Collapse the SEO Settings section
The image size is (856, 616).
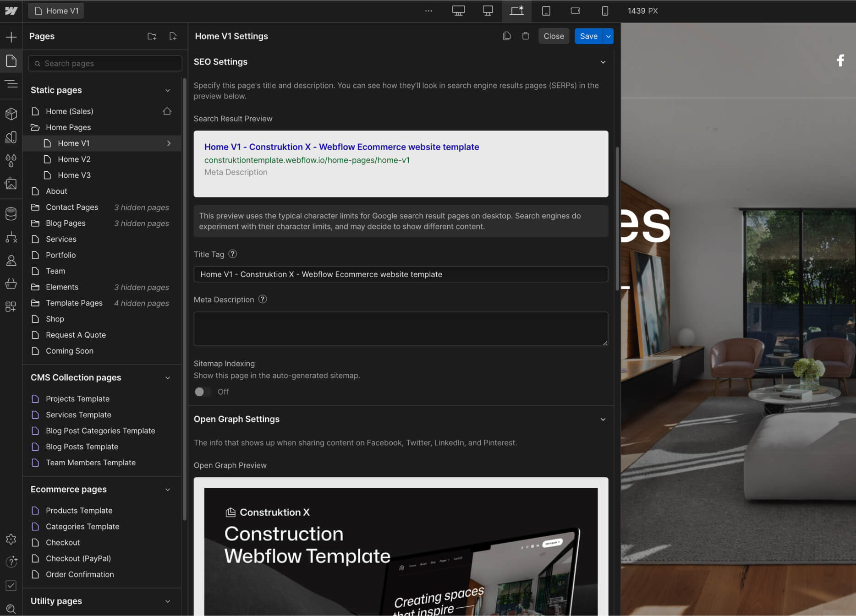[603, 62]
